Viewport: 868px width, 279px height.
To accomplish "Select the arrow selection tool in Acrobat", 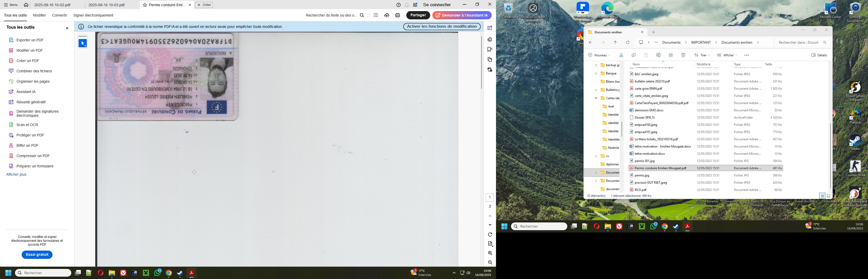I will coord(83,43).
